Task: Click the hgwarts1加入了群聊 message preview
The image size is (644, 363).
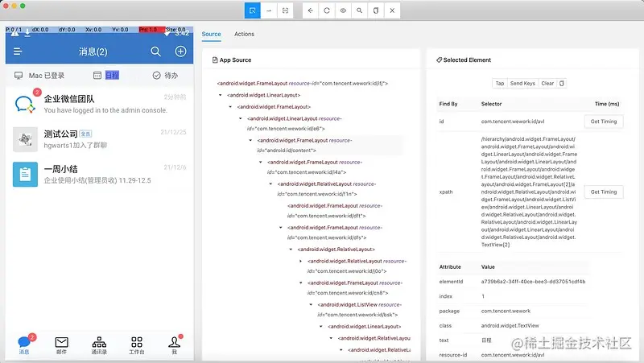Action: [x=75, y=146]
